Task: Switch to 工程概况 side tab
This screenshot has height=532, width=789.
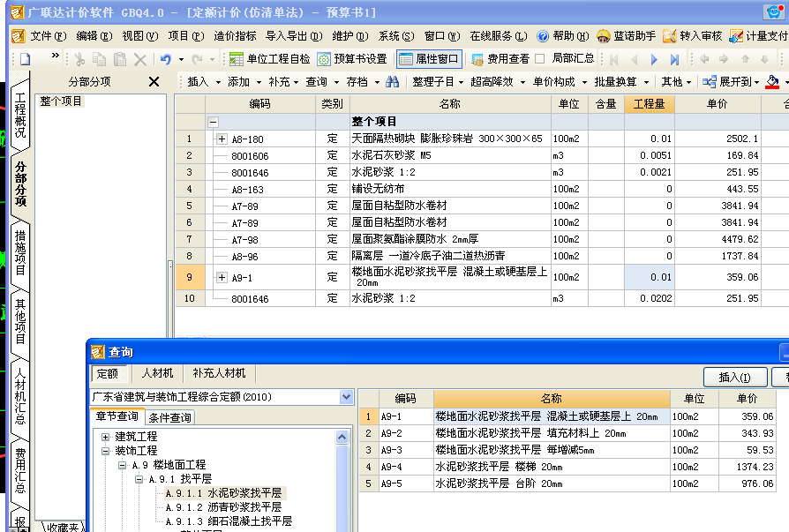Action: pos(20,115)
